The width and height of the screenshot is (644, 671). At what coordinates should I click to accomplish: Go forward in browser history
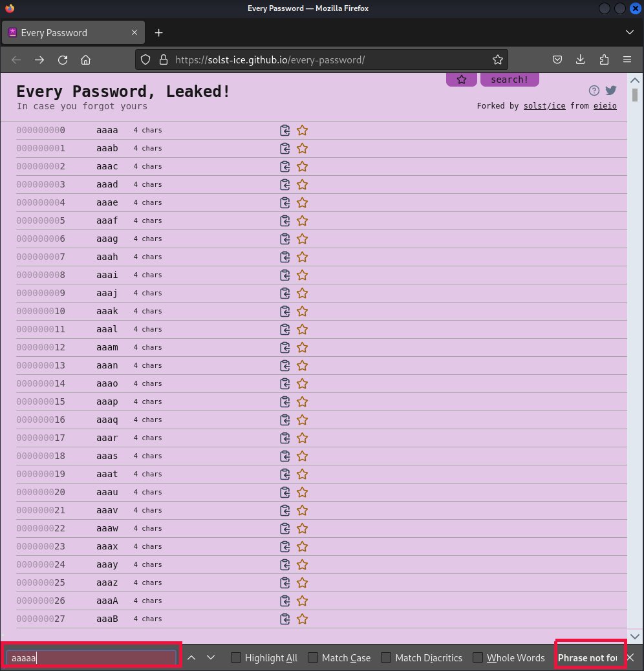(x=39, y=60)
